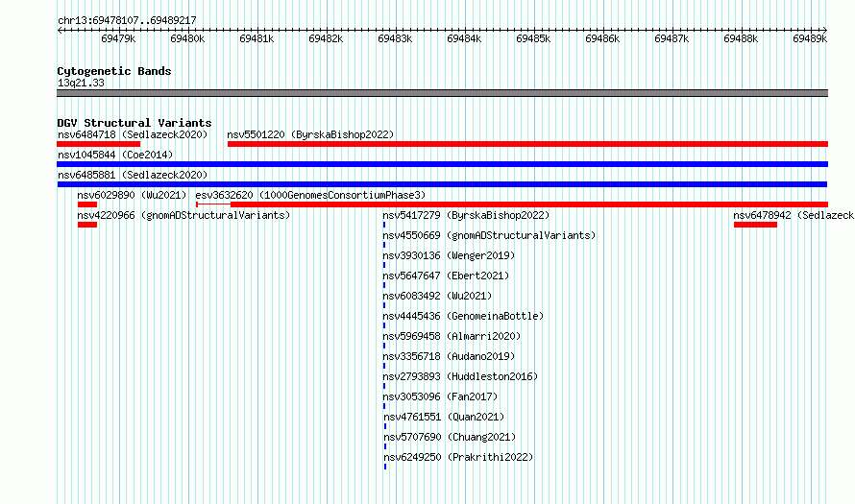This screenshot has height=504, width=855.
Task: Open nsv4761551 (Quan2021) label
Action: [444, 417]
